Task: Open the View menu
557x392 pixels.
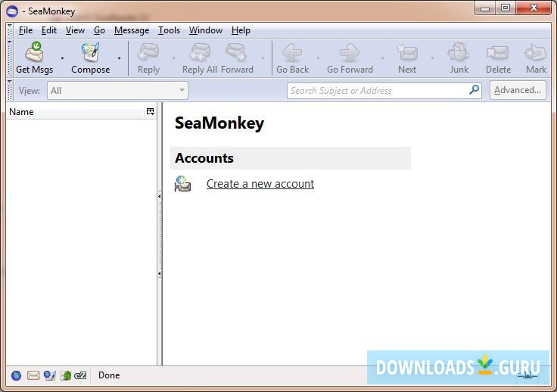Action: click(75, 30)
